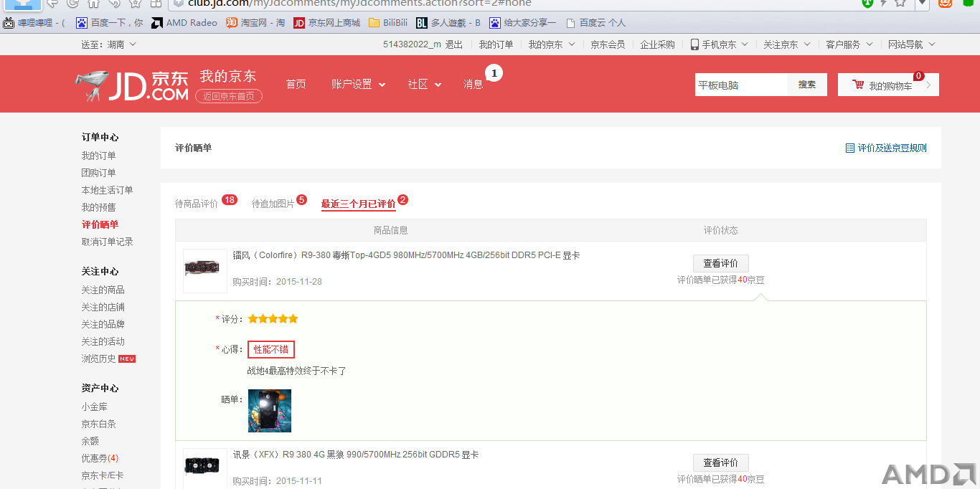Open 消息 in navigation bar
Screen dimensions: 980x489
pos(473,85)
